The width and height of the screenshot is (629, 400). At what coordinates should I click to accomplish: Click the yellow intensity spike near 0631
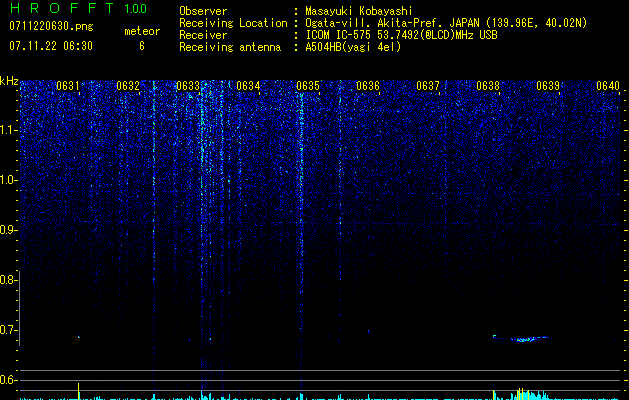point(79,391)
